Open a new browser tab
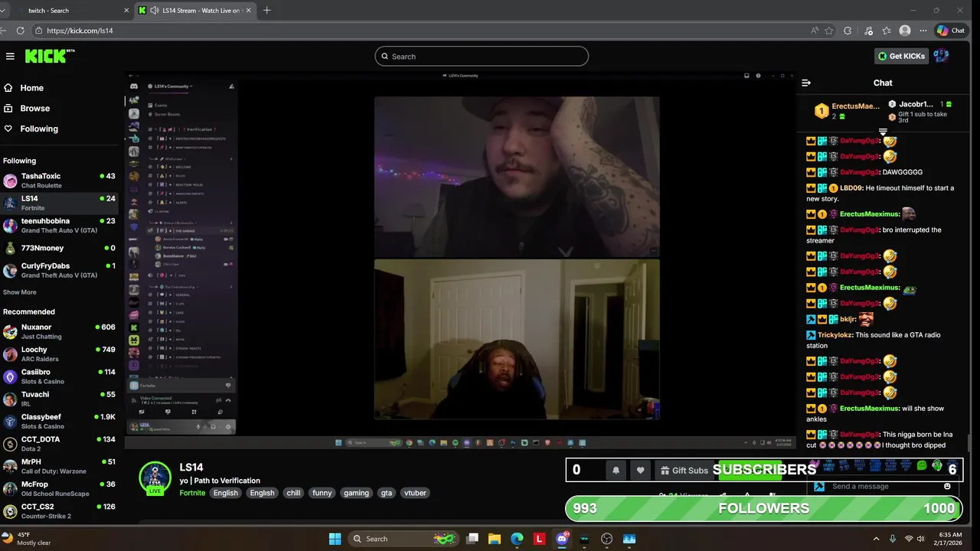980x551 pixels. point(266,10)
